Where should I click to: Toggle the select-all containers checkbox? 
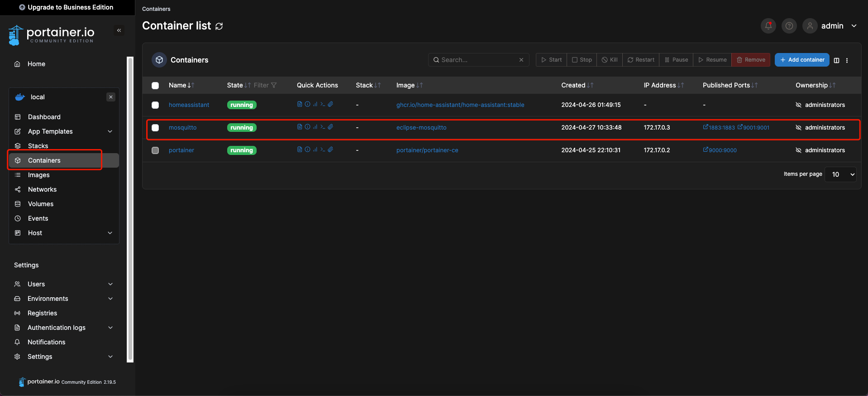pyautogui.click(x=155, y=85)
